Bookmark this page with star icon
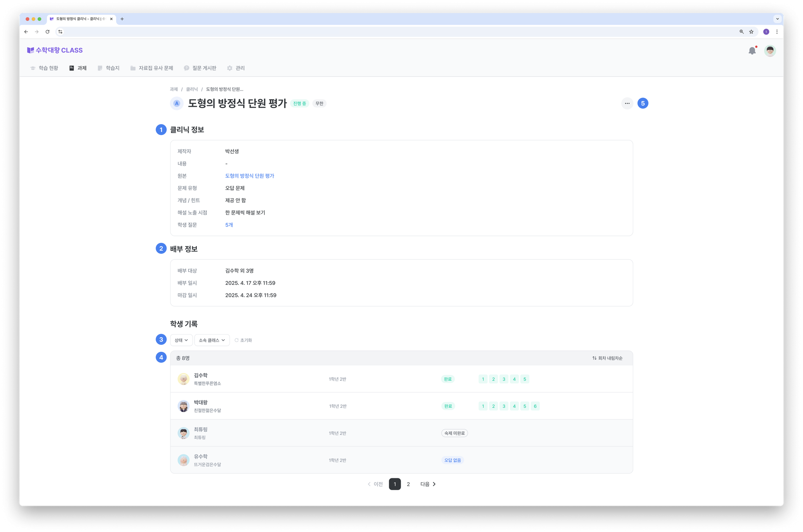The width and height of the screenshot is (803, 532). coord(751,32)
